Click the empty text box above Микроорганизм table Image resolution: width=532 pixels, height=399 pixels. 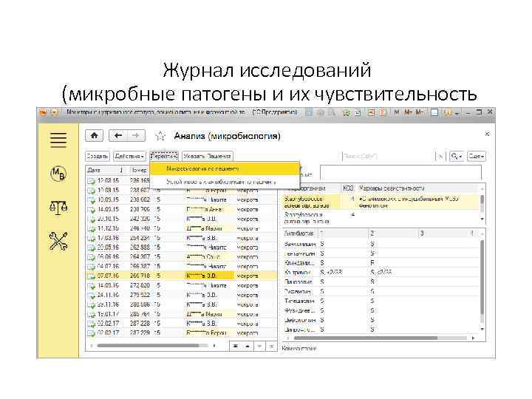tap(400, 172)
